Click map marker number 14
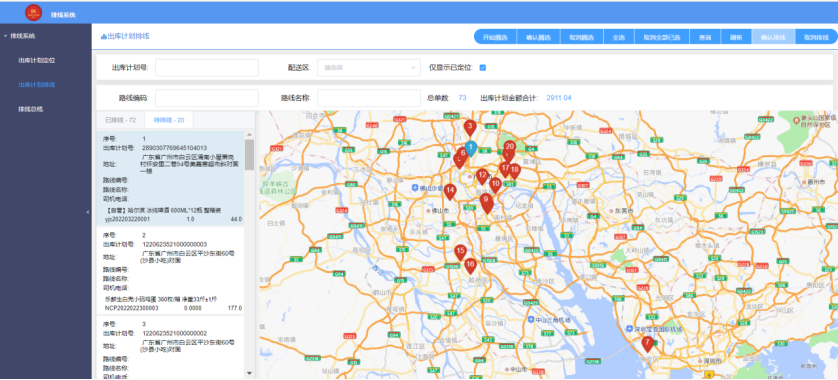 (450, 191)
